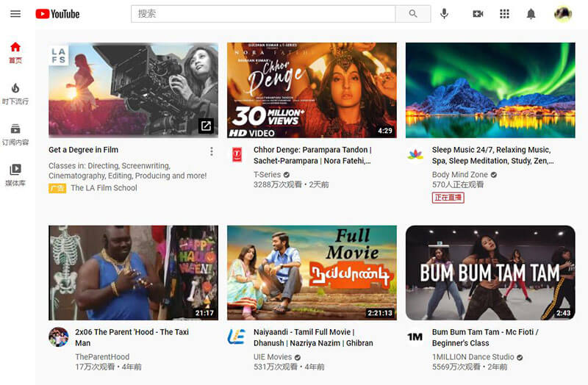Open 'Naiyaandi - Tamil Full Movie' title
The image size is (588, 385).
(x=313, y=337)
